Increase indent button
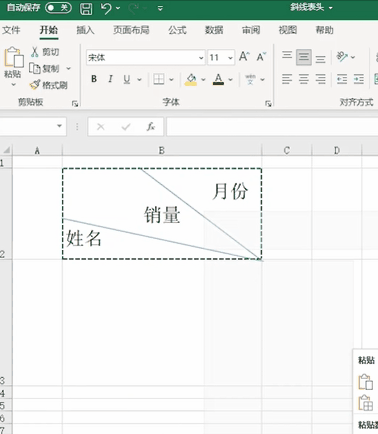Screen dimensions: 378x434 click(x=359, y=79)
